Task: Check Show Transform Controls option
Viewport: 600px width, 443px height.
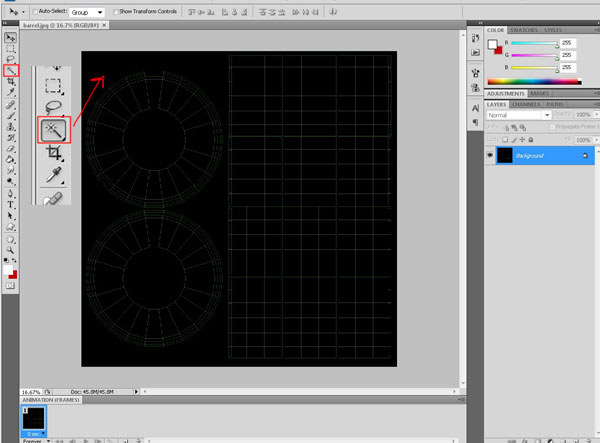Action: point(117,12)
